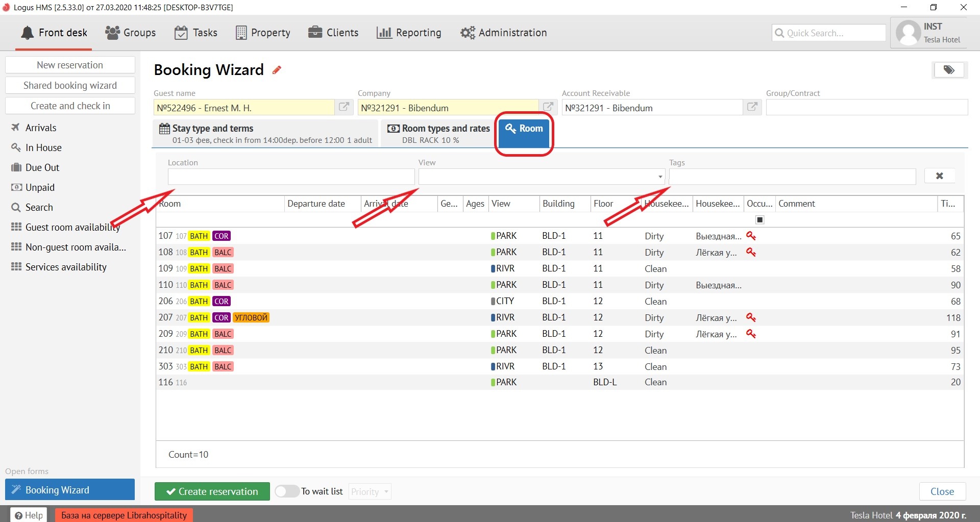Viewport: 980px width, 522px height.
Task: Toggle the Occupied column filter checkbox
Action: [x=759, y=220]
